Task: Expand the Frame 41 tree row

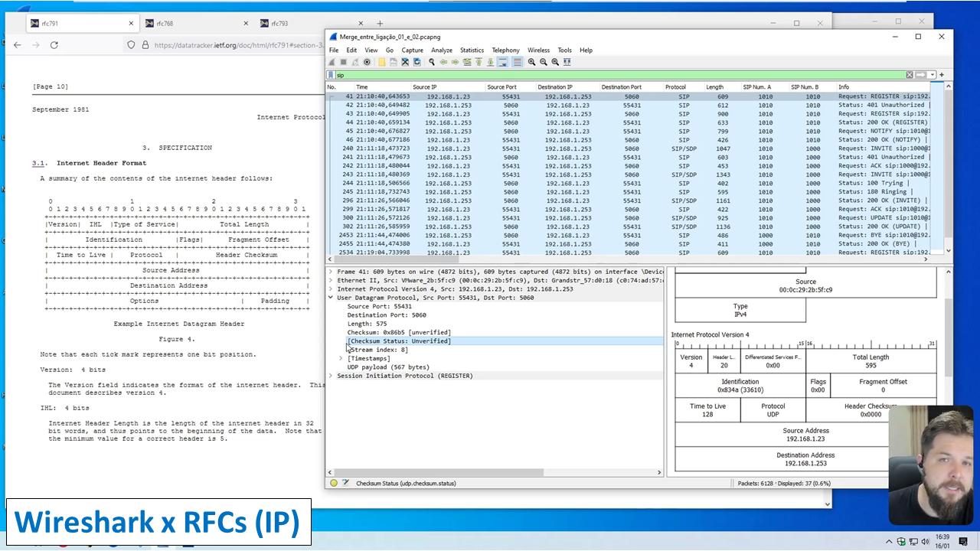Action: (x=331, y=272)
